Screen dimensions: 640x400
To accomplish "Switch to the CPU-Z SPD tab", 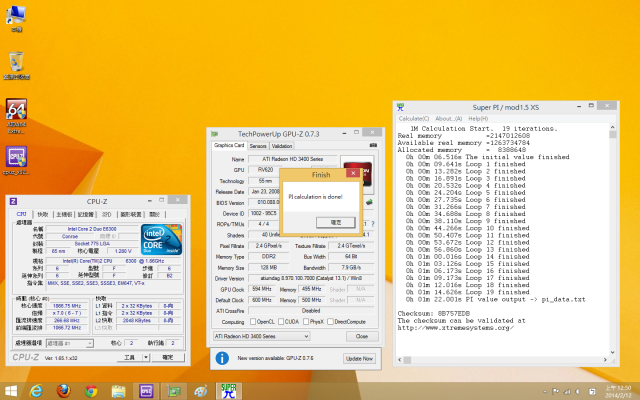I will [107, 214].
